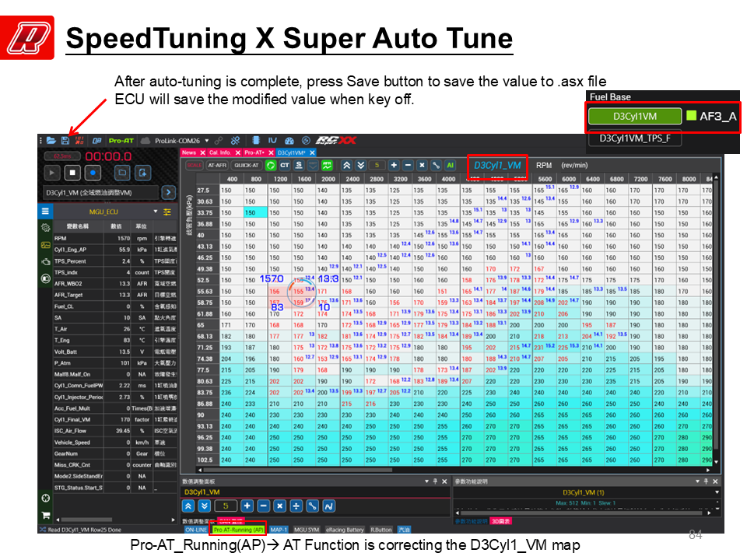This screenshot has width=747, height=560.
Task: Click the IU toolbar icon
Action: pos(272,141)
